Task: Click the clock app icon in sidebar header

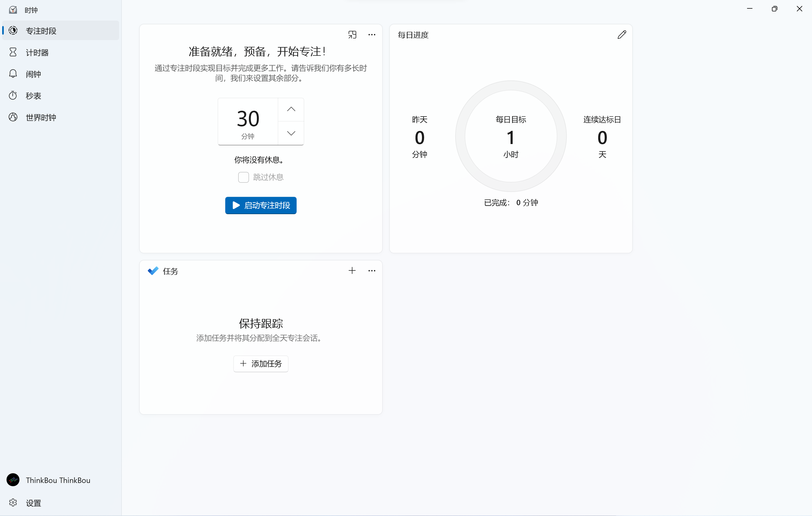Action: (13, 10)
